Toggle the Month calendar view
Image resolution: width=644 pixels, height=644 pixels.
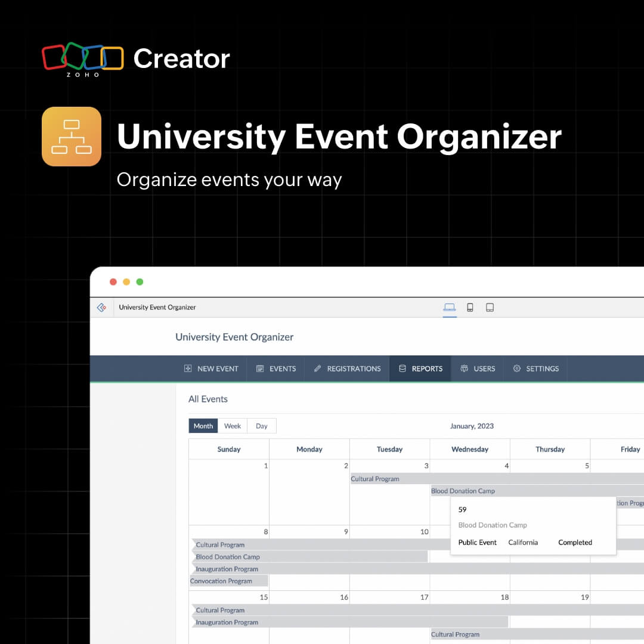(x=203, y=426)
